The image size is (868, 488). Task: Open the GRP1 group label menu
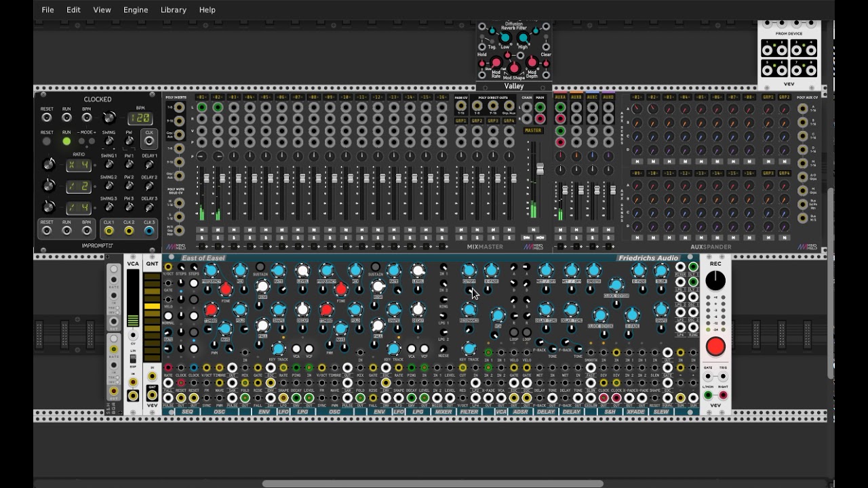pos(461,121)
